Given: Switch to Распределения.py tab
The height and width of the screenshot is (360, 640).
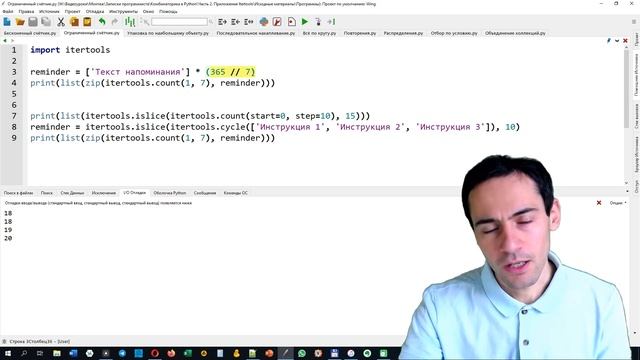Looking at the screenshot, I should [403, 33].
